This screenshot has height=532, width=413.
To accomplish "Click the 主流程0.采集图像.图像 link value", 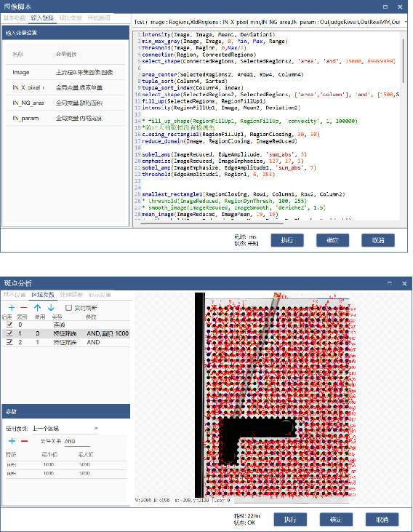I will 84,72.
